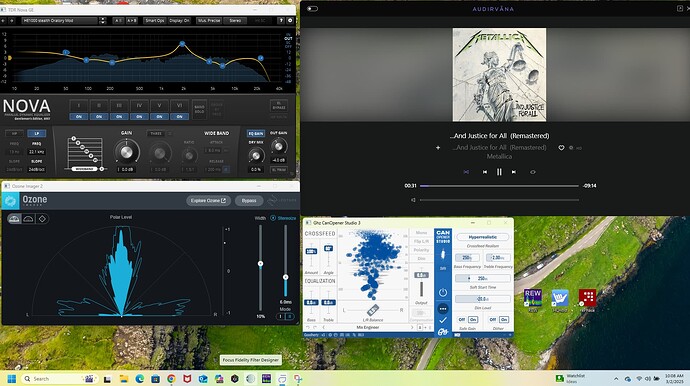Viewport: 690px width, 386px height.
Task: Enable the HP filter in Nova
Action: click(14, 133)
